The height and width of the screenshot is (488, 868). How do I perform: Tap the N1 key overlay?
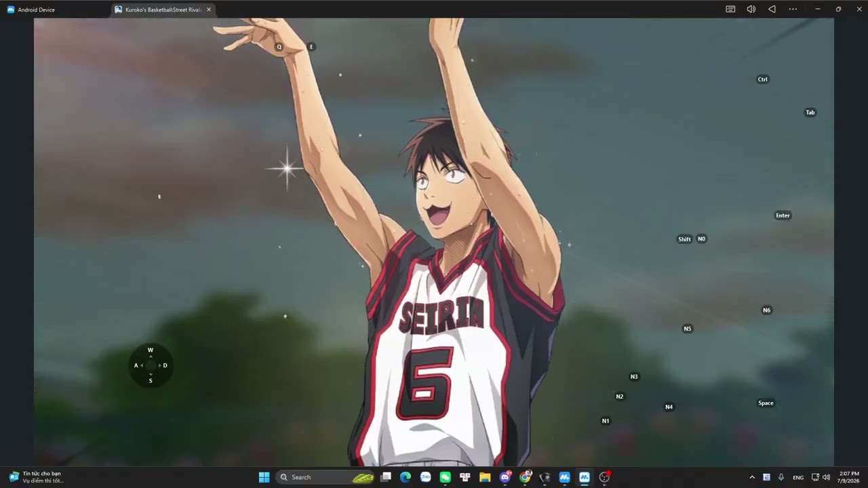pyautogui.click(x=606, y=421)
